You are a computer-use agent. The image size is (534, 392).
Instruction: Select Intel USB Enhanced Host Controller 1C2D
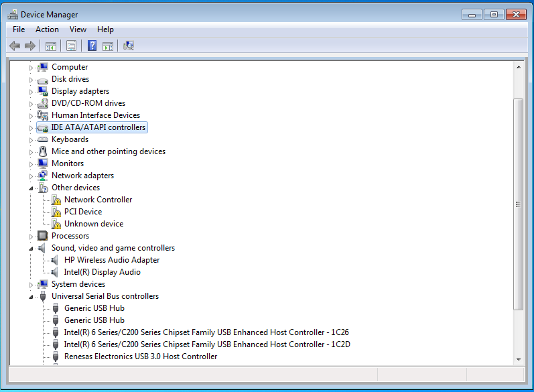click(x=207, y=344)
